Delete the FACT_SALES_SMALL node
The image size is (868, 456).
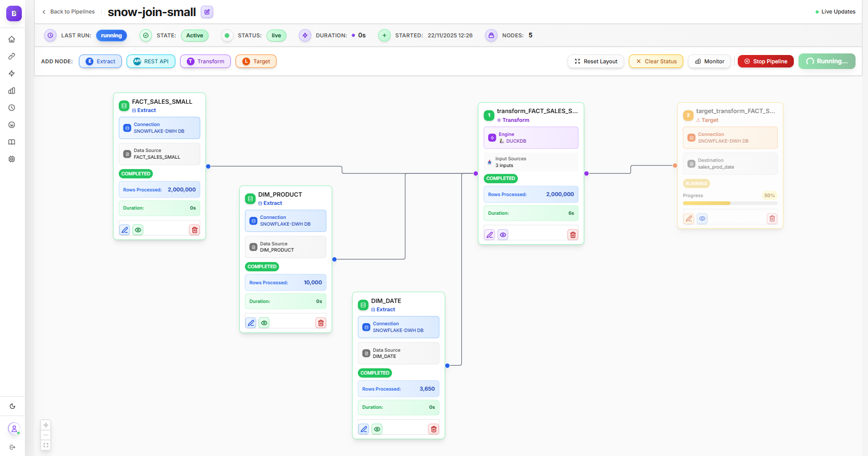(195, 230)
